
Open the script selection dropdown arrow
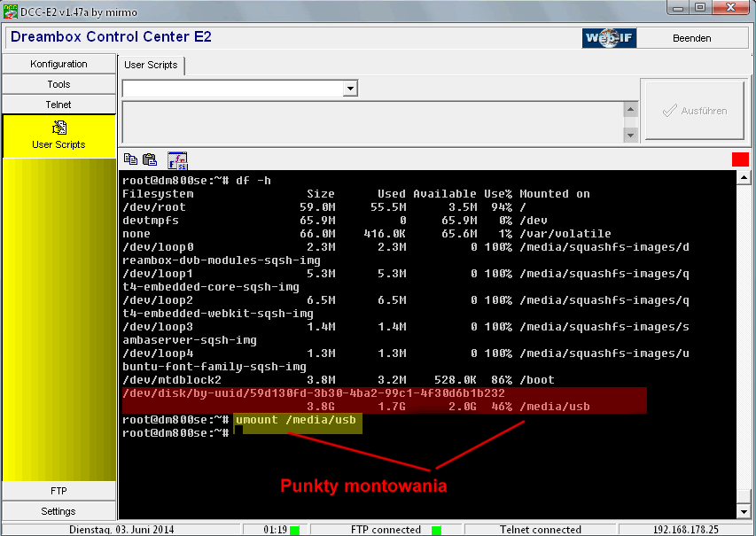[x=350, y=89]
